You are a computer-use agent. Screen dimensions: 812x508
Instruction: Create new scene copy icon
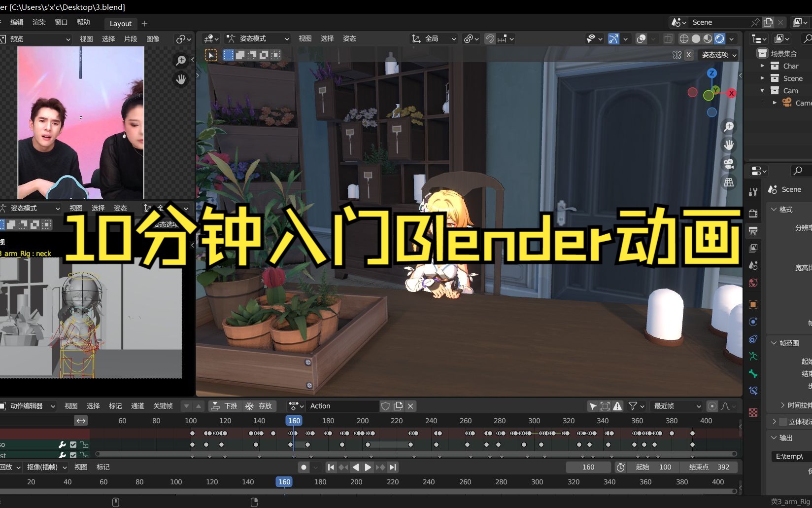click(x=768, y=22)
